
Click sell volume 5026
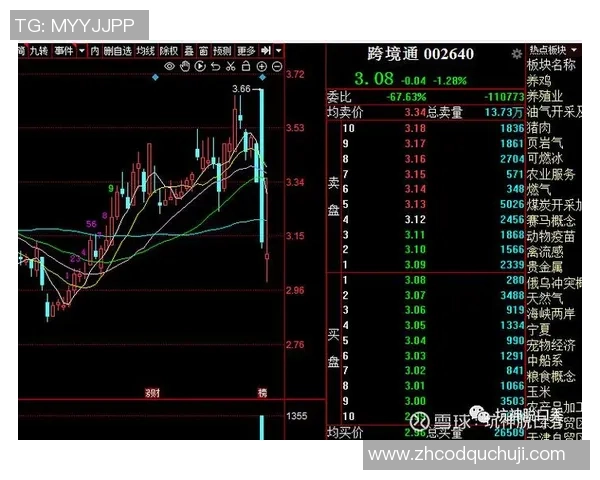512,204
